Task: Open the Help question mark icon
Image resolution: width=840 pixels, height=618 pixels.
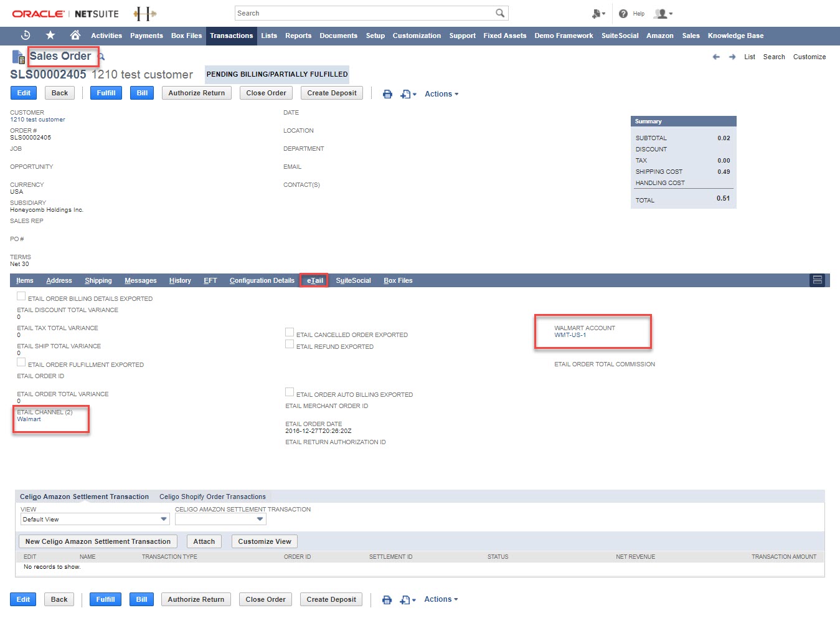Action: pyautogui.click(x=623, y=14)
